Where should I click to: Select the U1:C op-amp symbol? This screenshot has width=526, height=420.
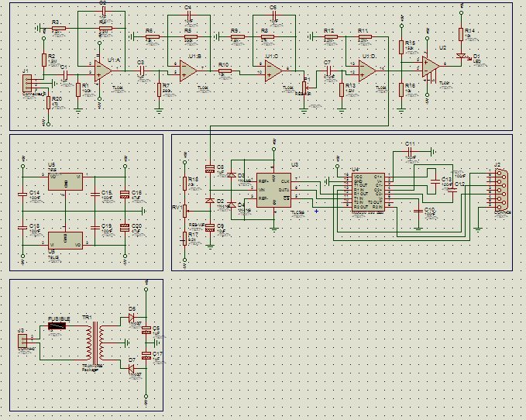pos(273,71)
